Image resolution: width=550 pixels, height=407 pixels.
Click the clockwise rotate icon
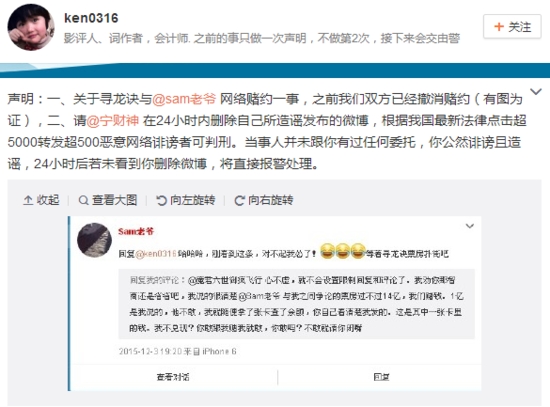tap(240, 200)
